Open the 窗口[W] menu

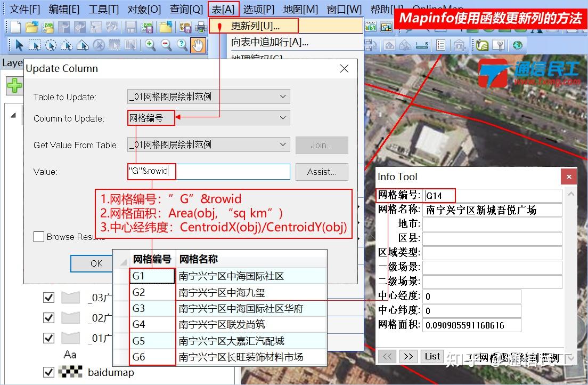coord(344,9)
